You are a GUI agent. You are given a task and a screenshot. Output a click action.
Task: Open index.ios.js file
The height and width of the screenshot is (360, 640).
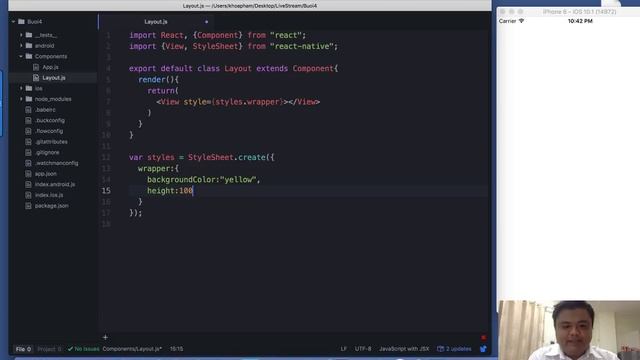(x=49, y=195)
